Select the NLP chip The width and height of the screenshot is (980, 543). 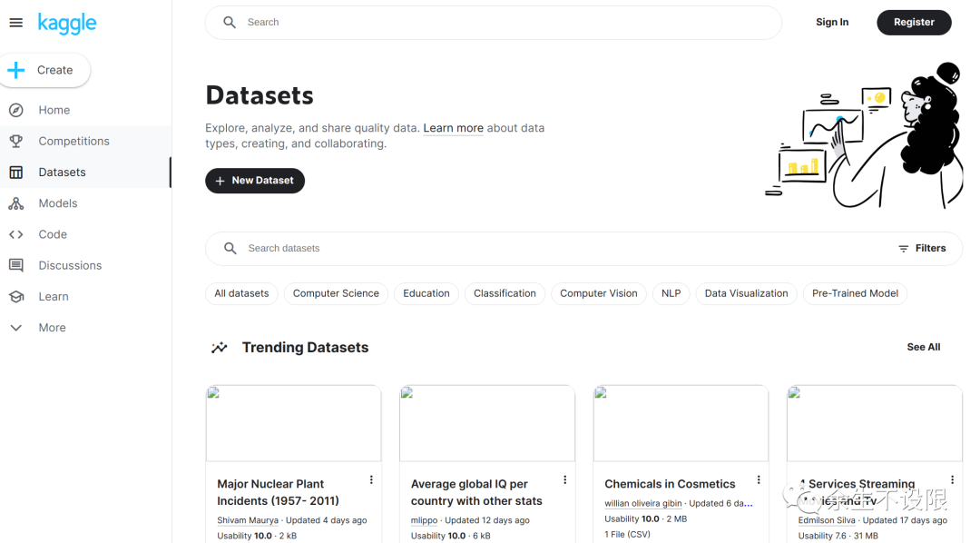point(671,293)
